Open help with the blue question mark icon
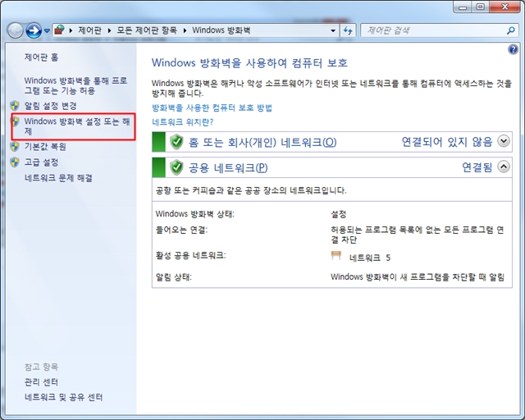This screenshot has width=525, height=420. point(513,50)
